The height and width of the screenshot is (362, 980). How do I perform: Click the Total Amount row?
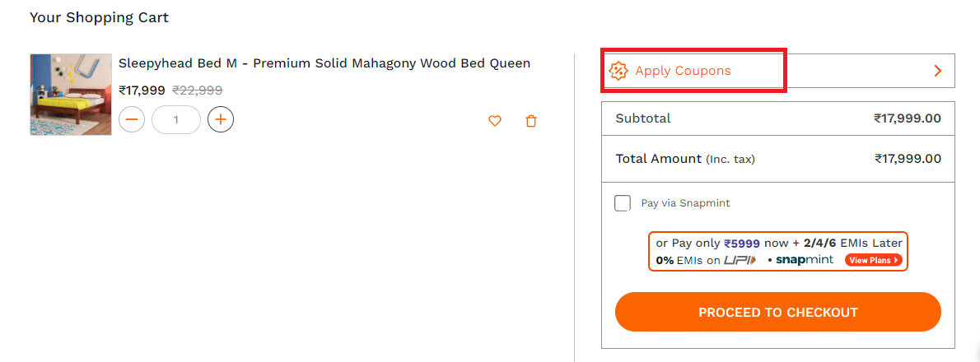click(777, 159)
